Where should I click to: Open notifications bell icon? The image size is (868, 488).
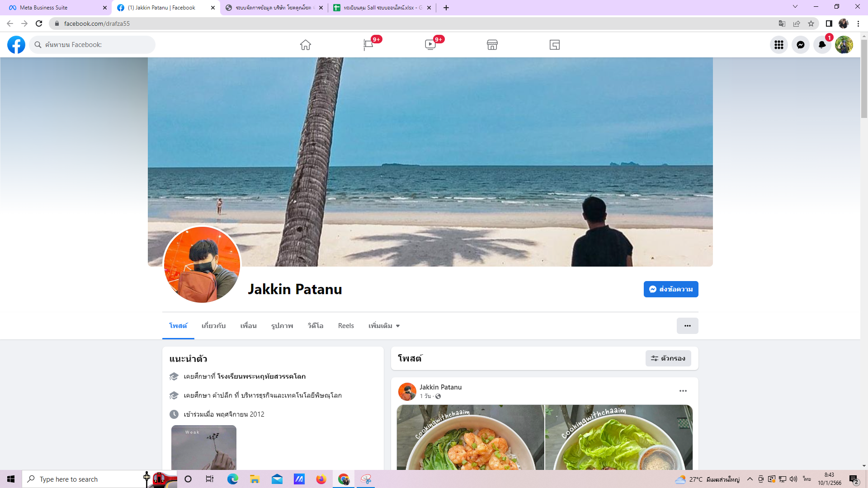822,45
